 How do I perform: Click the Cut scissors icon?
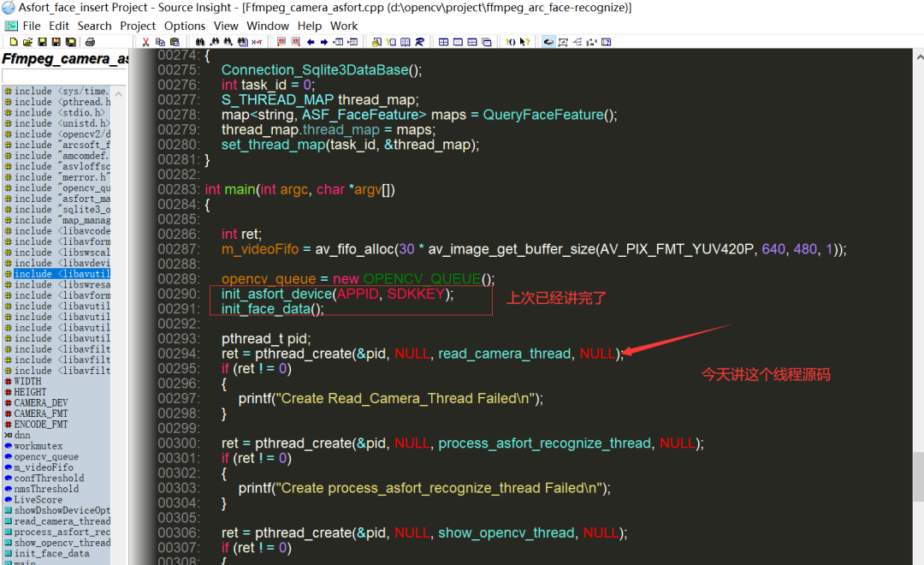[x=145, y=42]
